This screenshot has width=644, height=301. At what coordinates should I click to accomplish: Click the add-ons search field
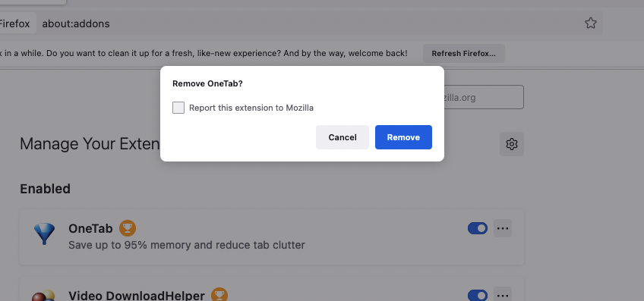click(x=484, y=97)
